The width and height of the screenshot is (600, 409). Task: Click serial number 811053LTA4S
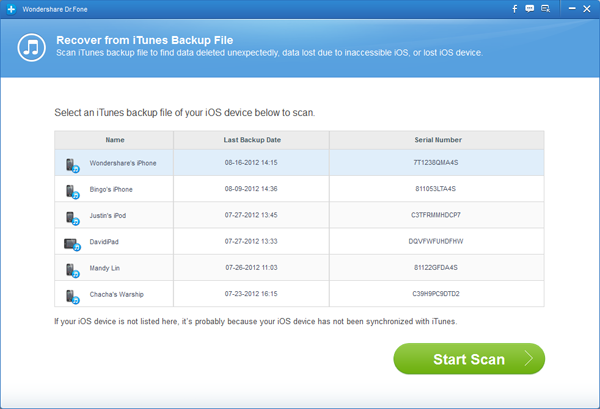436,189
